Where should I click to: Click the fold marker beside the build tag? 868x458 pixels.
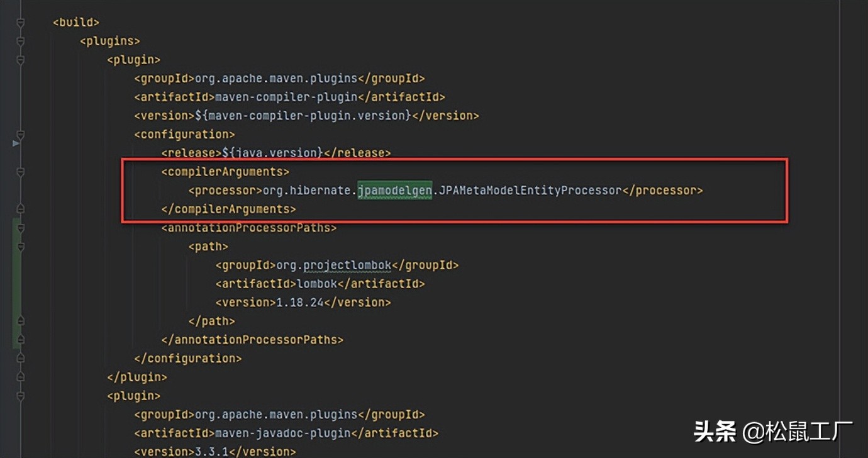(x=20, y=21)
